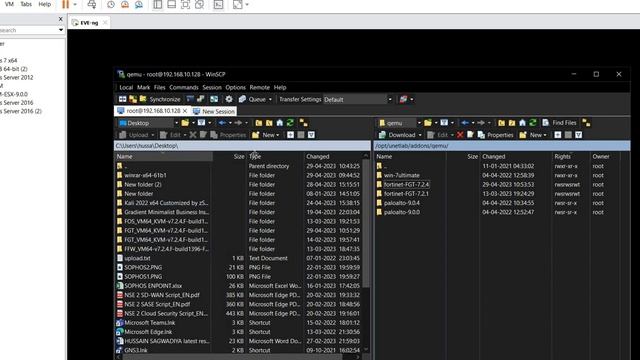Click the send Ctrl+Alt+Del icon in VMware toolbar
The width and height of the screenshot is (640, 360).
click(x=92, y=4)
